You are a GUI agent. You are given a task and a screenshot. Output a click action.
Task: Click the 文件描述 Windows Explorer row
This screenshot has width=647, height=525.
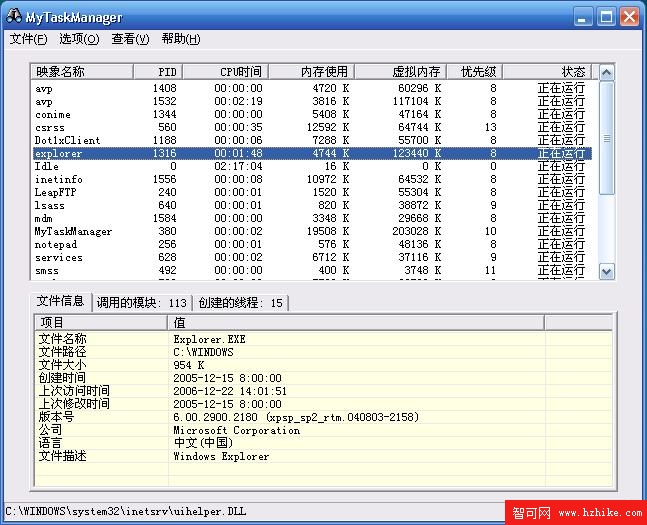click(x=324, y=456)
